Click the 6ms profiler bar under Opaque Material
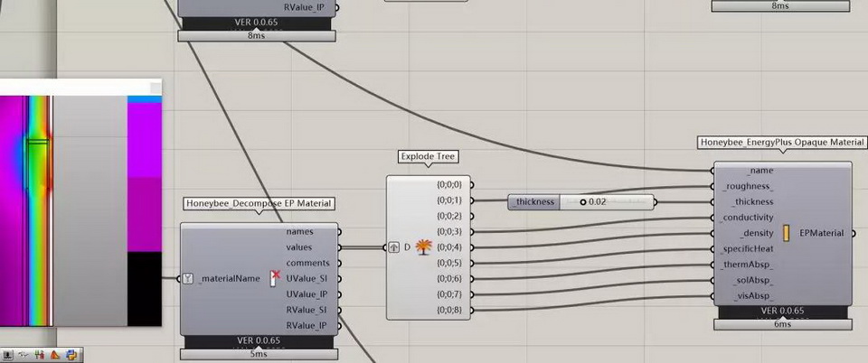The height and width of the screenshot is (363, 868). 780,324
